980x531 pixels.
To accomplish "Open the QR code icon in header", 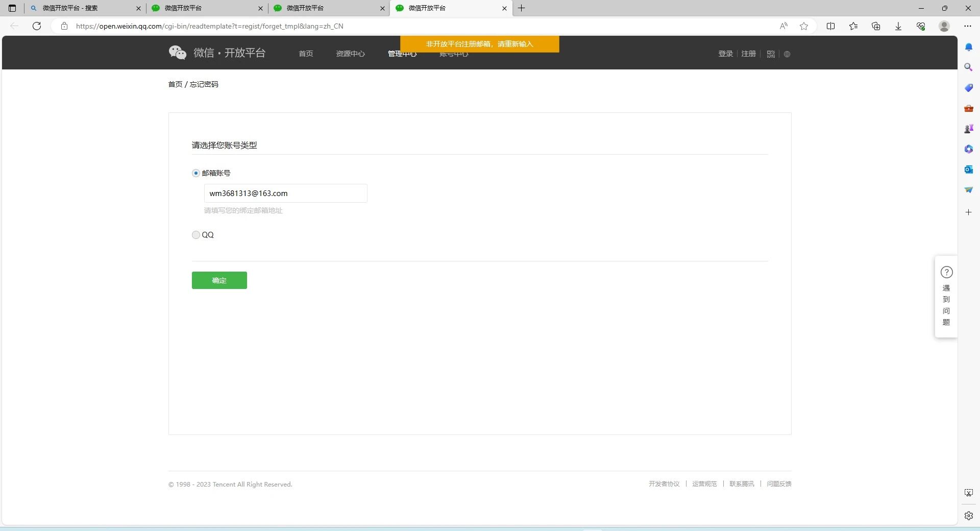I will coord(771,54).
